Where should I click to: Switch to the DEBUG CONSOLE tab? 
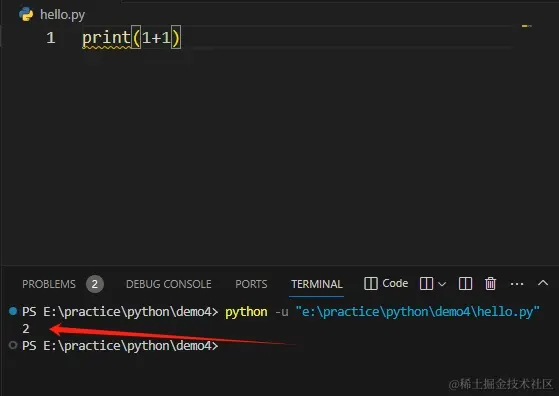tap(169, 284)
